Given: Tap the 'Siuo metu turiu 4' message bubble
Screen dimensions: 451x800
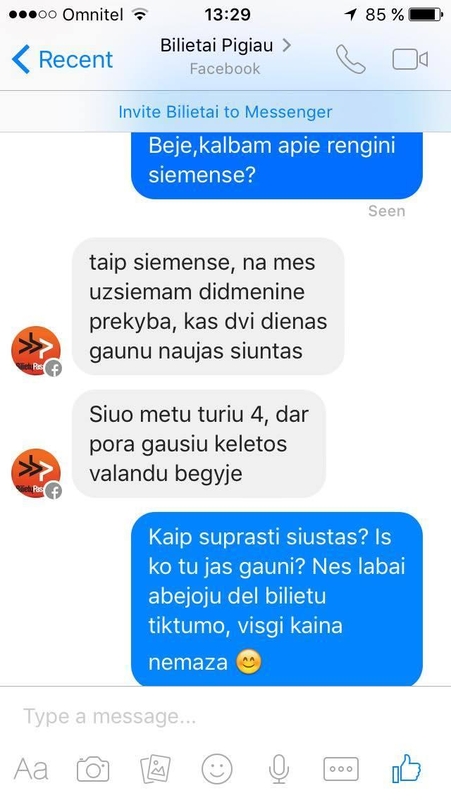Looking at the screenshot, I should click(x=199, y=444).
